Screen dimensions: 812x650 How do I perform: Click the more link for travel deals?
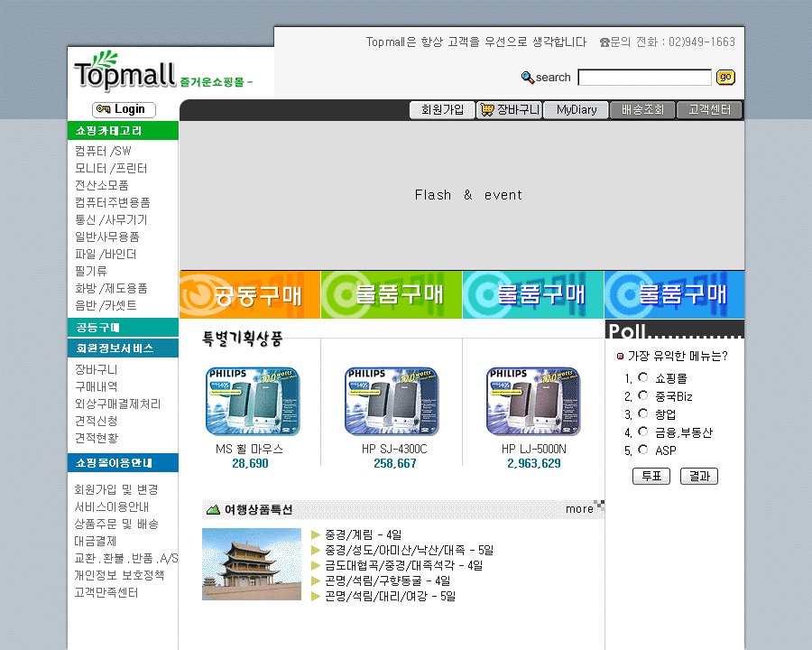tap(579, 509)
